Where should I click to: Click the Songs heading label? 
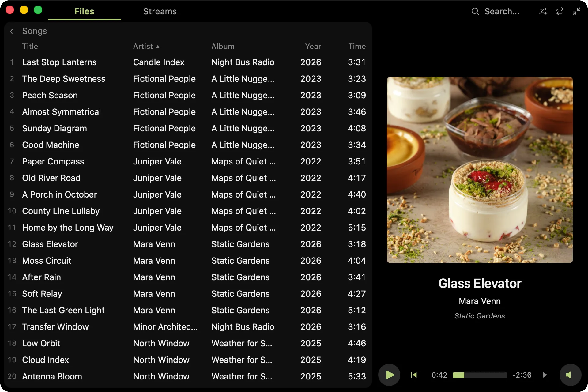tap(34, 31)
